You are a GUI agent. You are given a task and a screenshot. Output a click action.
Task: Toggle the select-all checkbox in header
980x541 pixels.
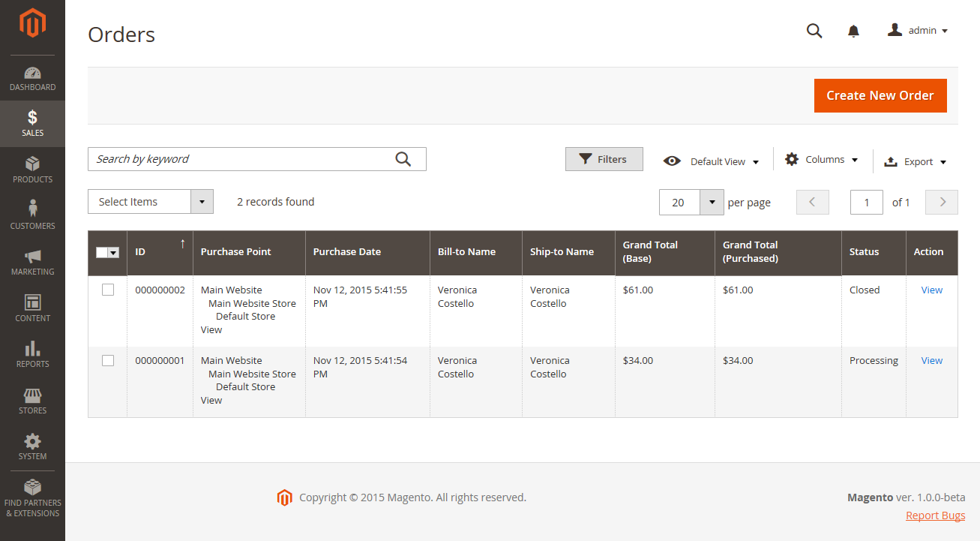point(102,252)
